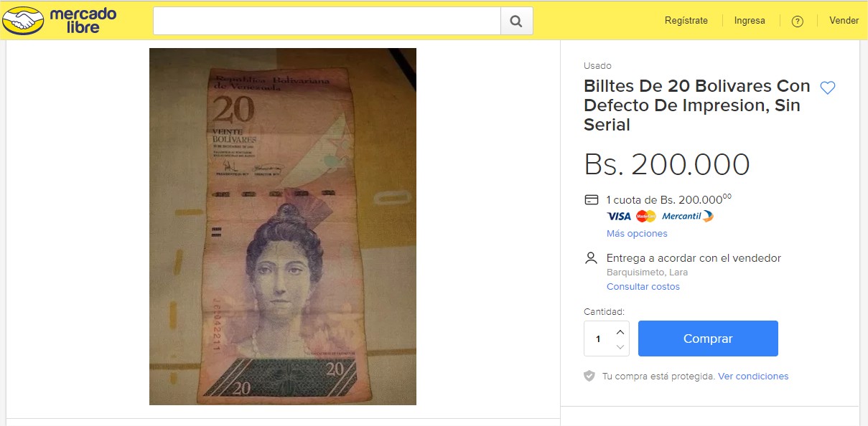Screen dimensions: 868x426
Task: Open the help question mark icon
Action: (x=797, y=22)
